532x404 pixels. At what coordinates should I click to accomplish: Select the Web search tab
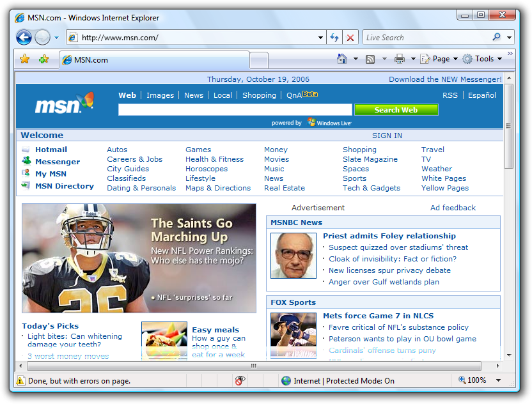(127, 95)
